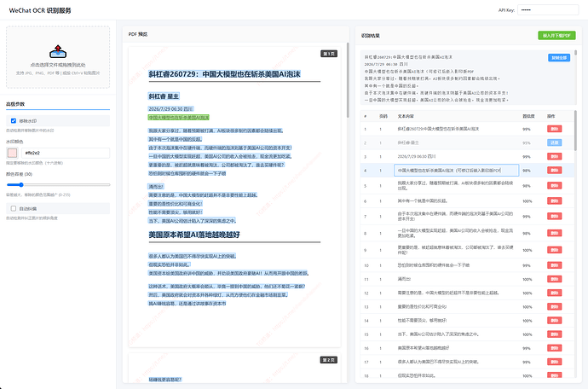Viewport: 588px width, 389px height.
Task: Delete result row 9
Action: (x=554, y=250)
